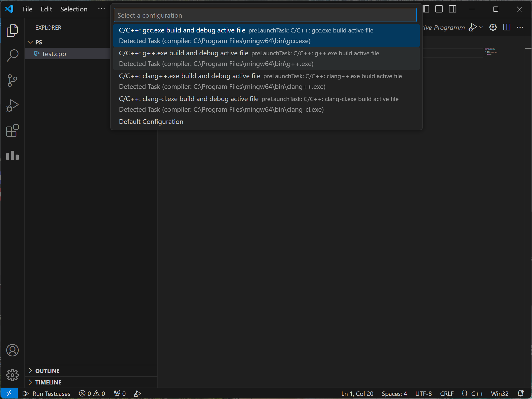Click the debug run play button in editor title

(x=473, y=27)
